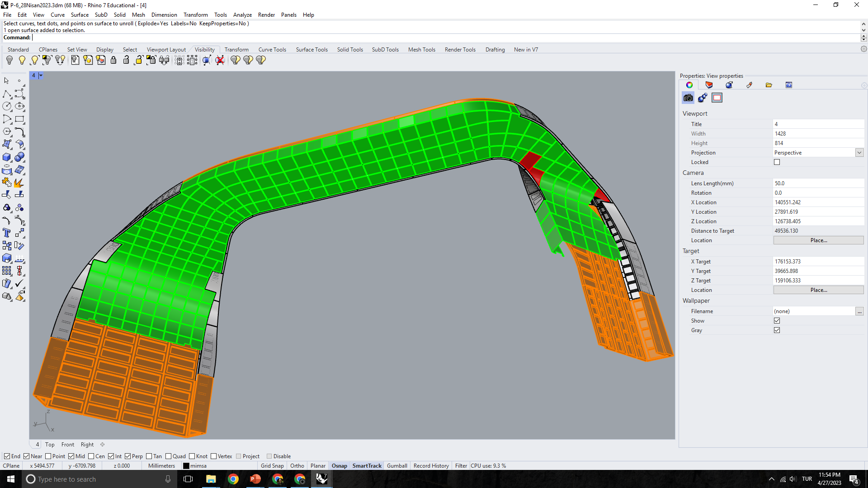Open the toolbar gear options at top right

(863, 49)
